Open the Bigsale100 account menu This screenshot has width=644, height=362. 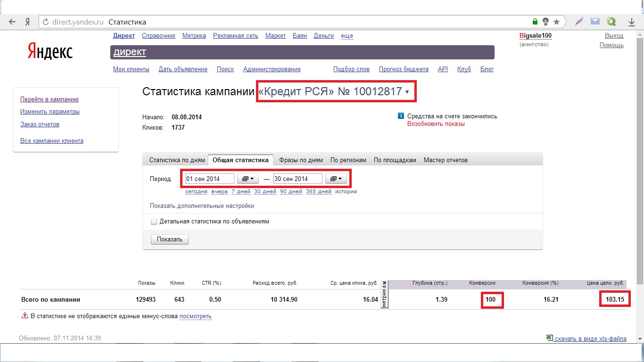pos(536,35)
